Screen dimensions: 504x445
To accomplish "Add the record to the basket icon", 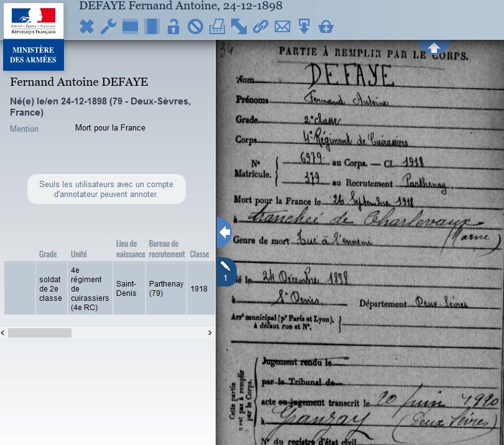I will click(x=326, y=27).
